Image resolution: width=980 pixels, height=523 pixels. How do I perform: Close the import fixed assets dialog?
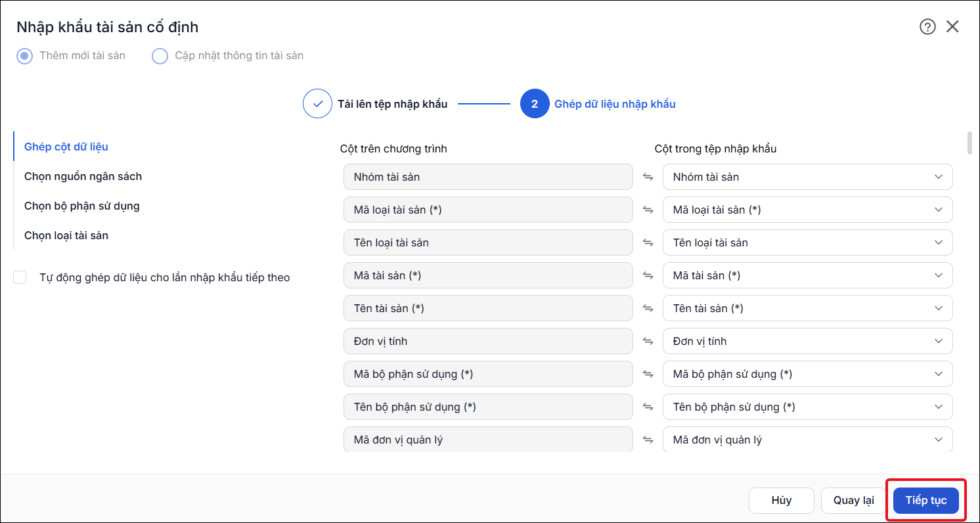pos(952,27)
